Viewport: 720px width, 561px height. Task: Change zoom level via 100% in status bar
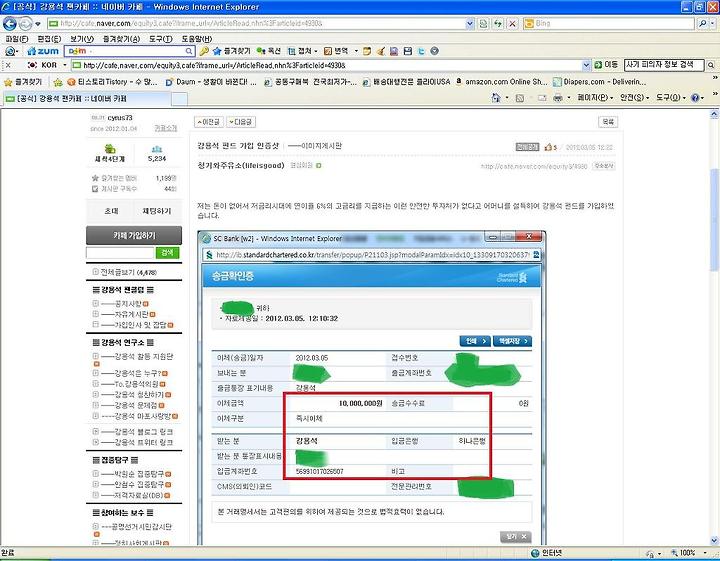click(x=687, y=553)
